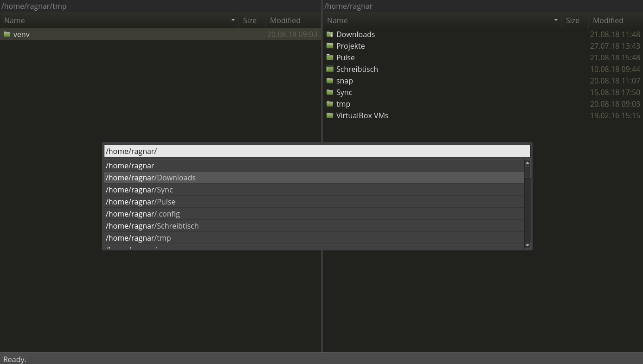Click the down arrow of the suggestion list
Screen dimensions: 643x364
click(x=527, y=245)
